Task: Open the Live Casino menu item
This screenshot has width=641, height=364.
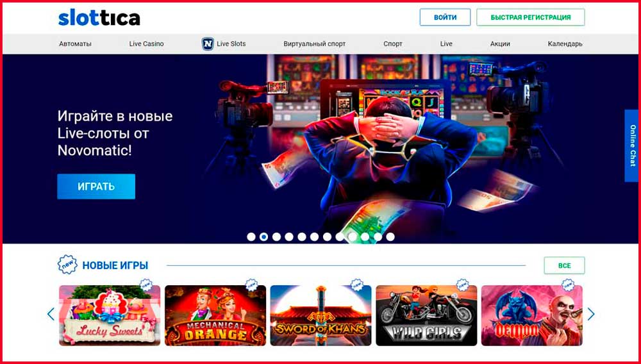Action: pyautogui.click(x=146, y=44)
